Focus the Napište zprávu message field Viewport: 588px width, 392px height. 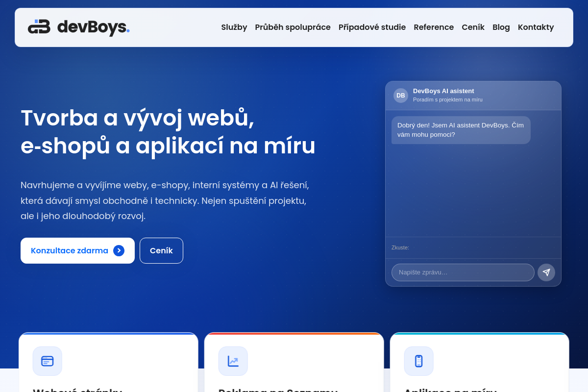pos(463,272)
